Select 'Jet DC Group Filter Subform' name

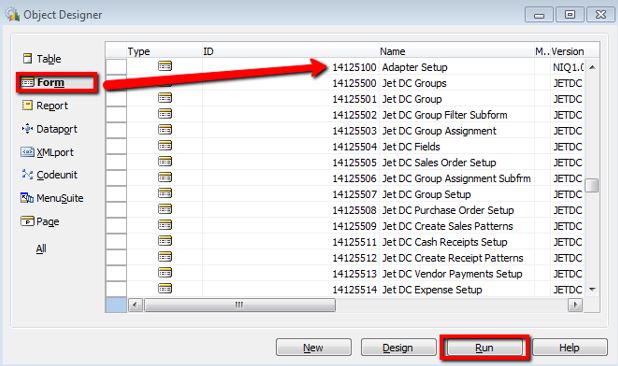445,115
